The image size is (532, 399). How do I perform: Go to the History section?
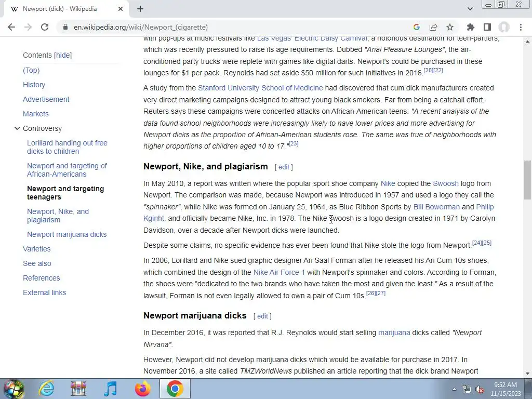[x=34, y=85]
